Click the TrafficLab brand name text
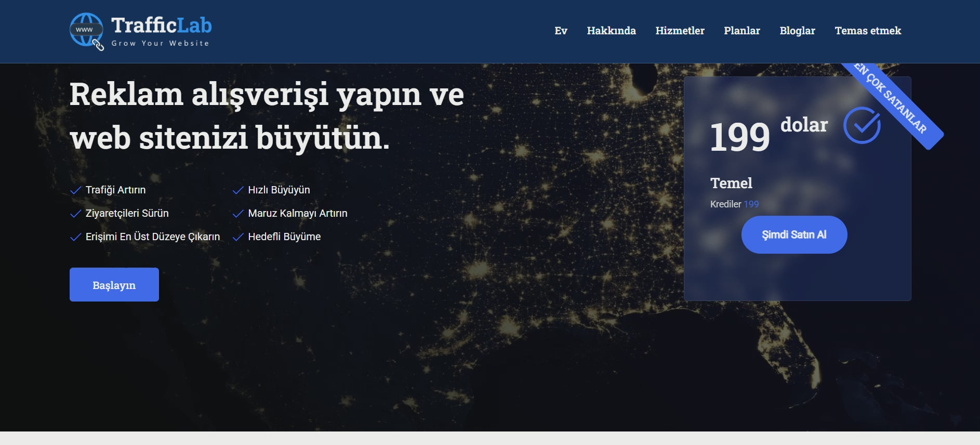 point(161,25)
